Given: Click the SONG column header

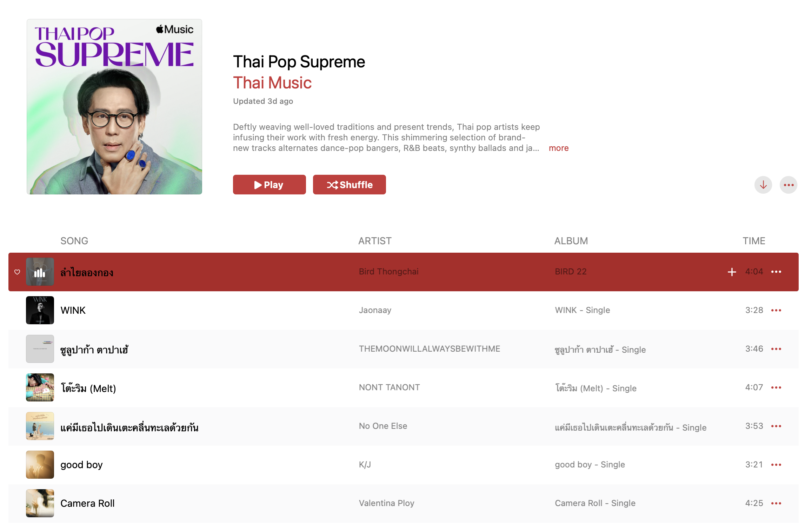Looking at the screenshot, I should coord(74,241).
